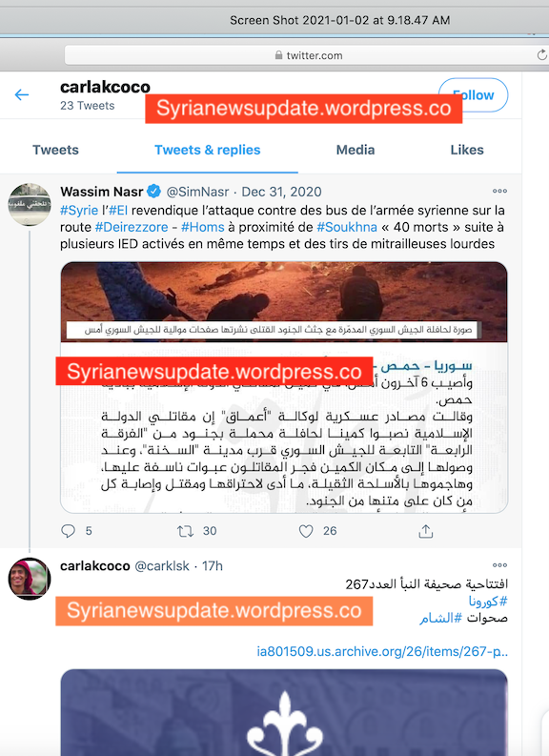Open Wassim Nasr's profile picture

[x=29, y=204]
